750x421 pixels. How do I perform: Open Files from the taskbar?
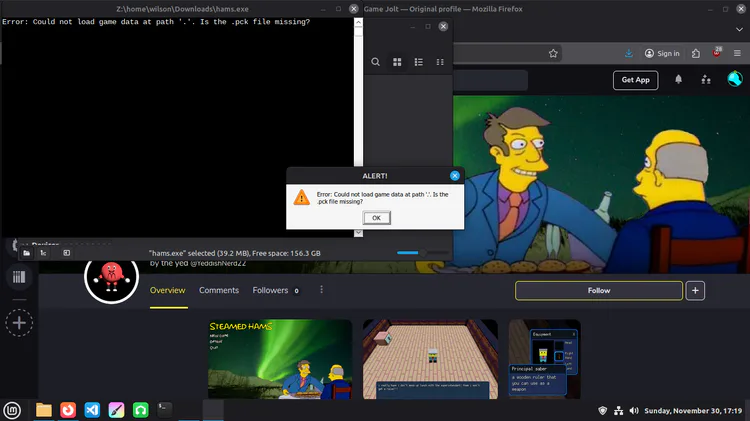pos(44,410)
